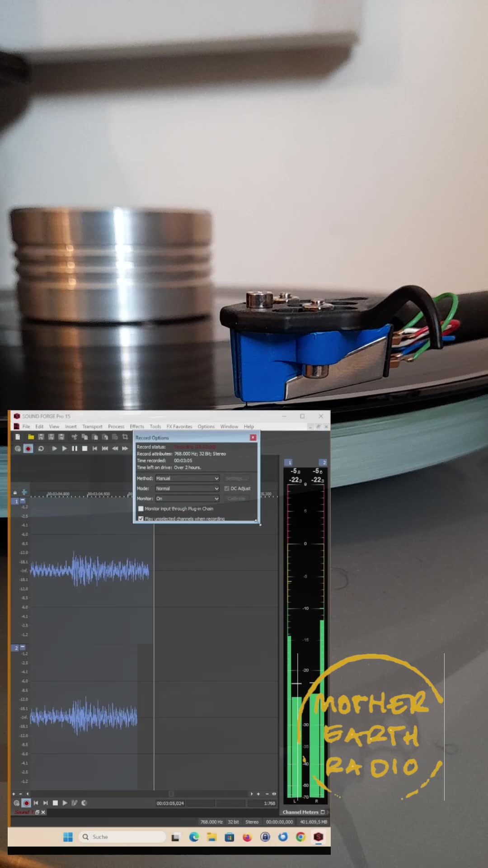Close the Sound 1 data window tab
The width and height of the screenshot is (488, 868).
[43, 812]
